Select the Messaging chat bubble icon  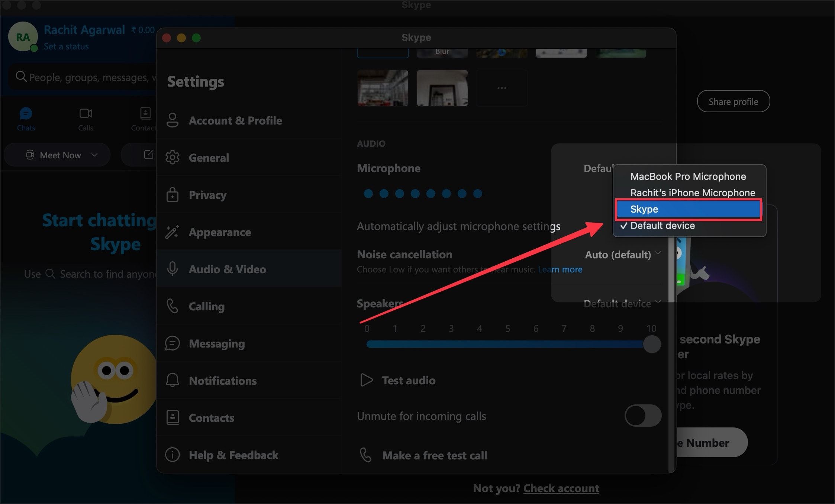(x=173, y=343)
